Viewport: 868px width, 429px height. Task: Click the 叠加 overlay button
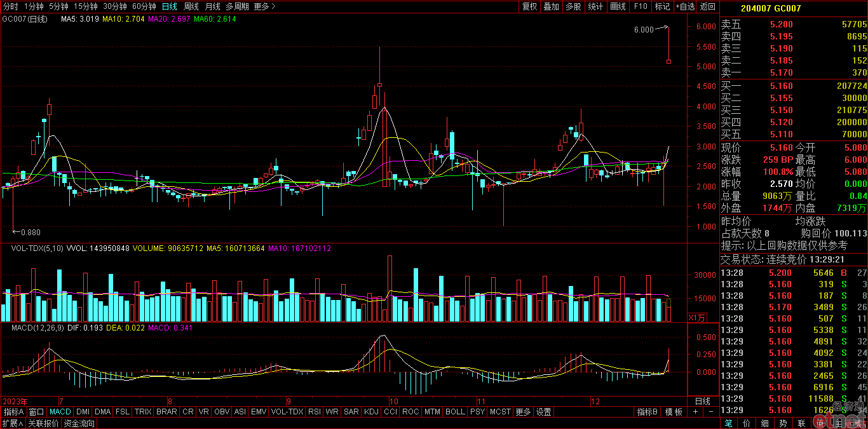point(551,6)
